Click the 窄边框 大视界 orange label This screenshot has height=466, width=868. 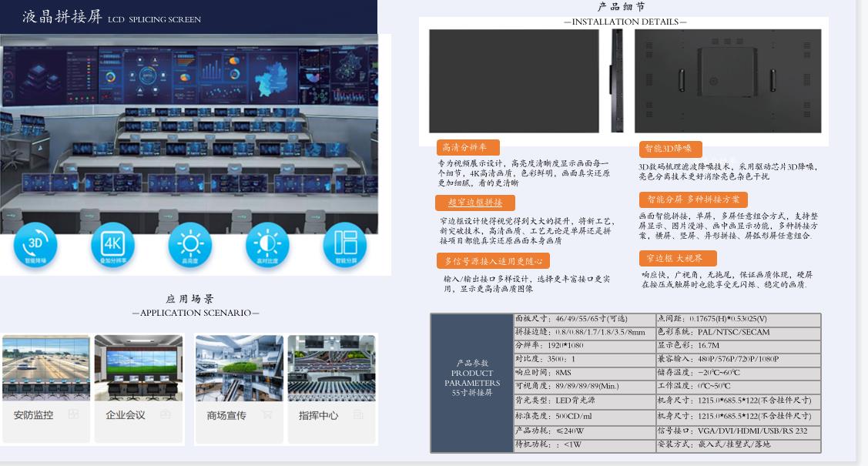(677, 259)
